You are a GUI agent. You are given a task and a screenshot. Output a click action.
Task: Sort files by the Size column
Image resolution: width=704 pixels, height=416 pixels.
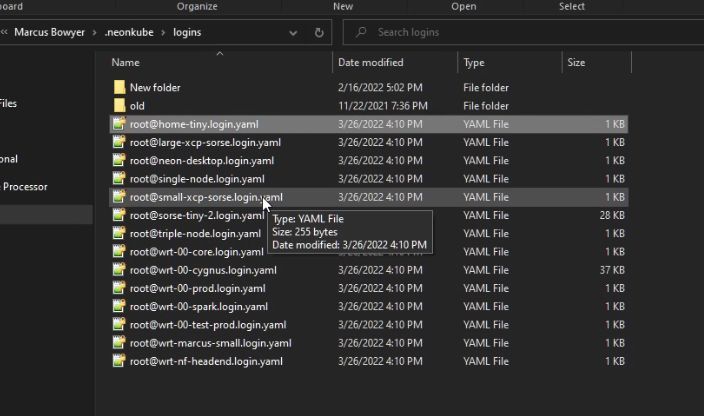[x=576, y=62]
